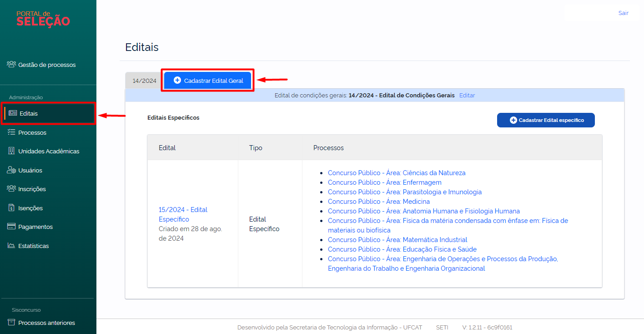This screenshot has width=644, height=334.
Task: Click Cadastrar Edital Geral button
Action: pos(207,81)
